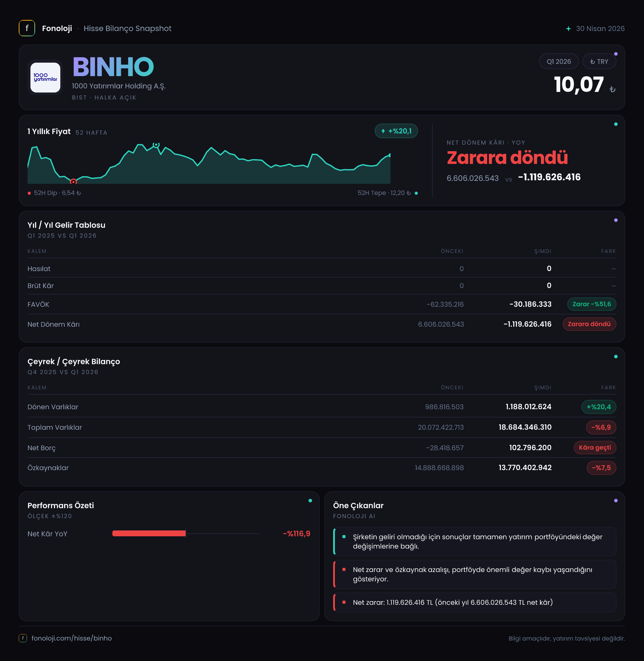Viewport: 644px width, 661px height.
Task: Click the "ÖLÇEK ±%120" scale label
Action: (50, 516)
